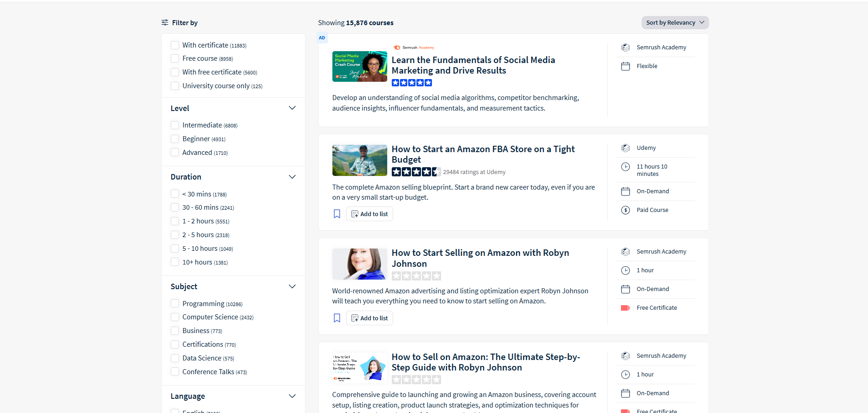This screenshot has height=413, width=868.
Task: Click calendar icon beside Flexible
Action: pos(626,66)
